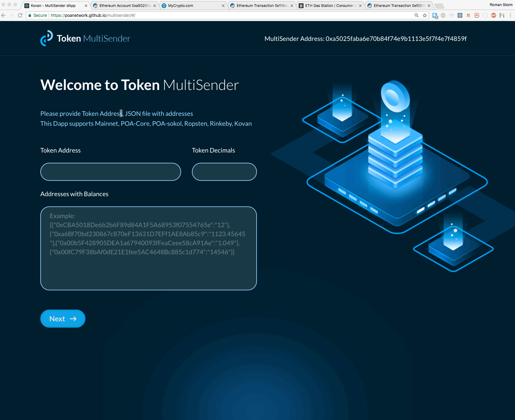This screenshot has height=420, width=515.
Task: Click the Next button
Action: pyautogui.click(x=63, y=319)
